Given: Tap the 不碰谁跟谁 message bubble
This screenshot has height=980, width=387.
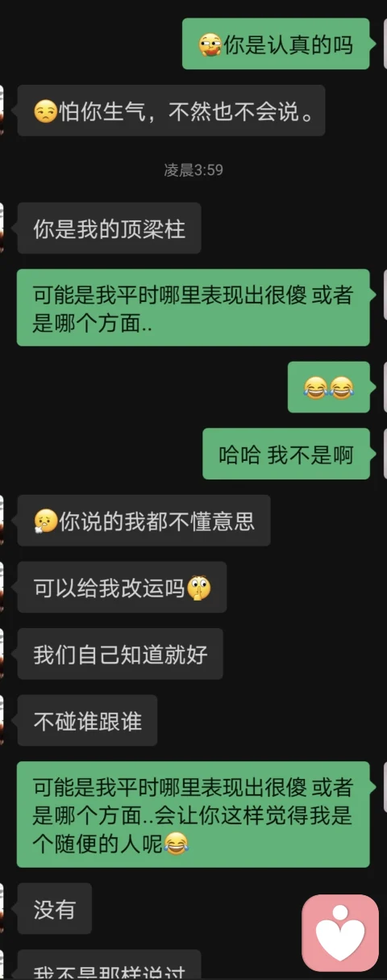Looking at the screenshot, I should [x=87, y=721].
